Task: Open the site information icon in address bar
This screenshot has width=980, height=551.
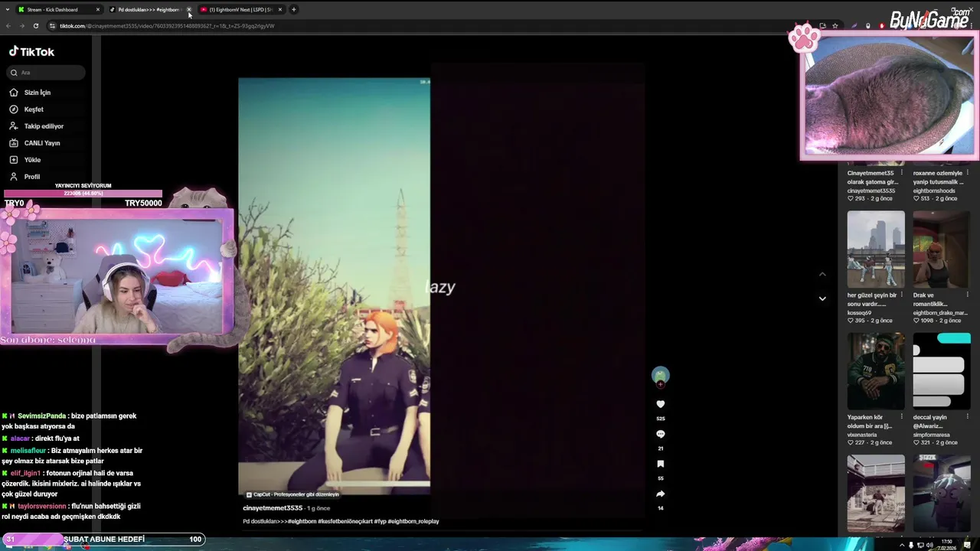Action: 52,26
